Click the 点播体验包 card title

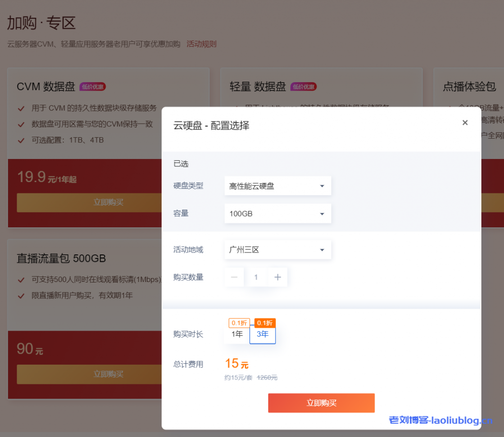(x=469, y=87)
